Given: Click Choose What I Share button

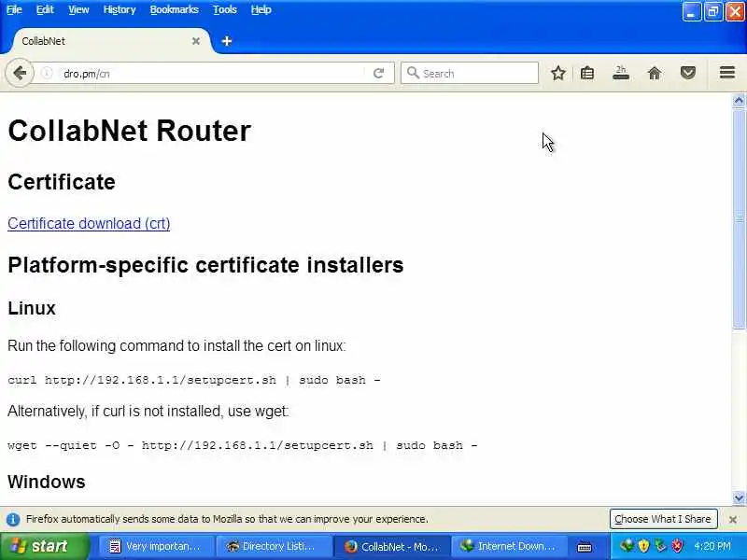Looking at the screenshot, I should click(663, 519).
